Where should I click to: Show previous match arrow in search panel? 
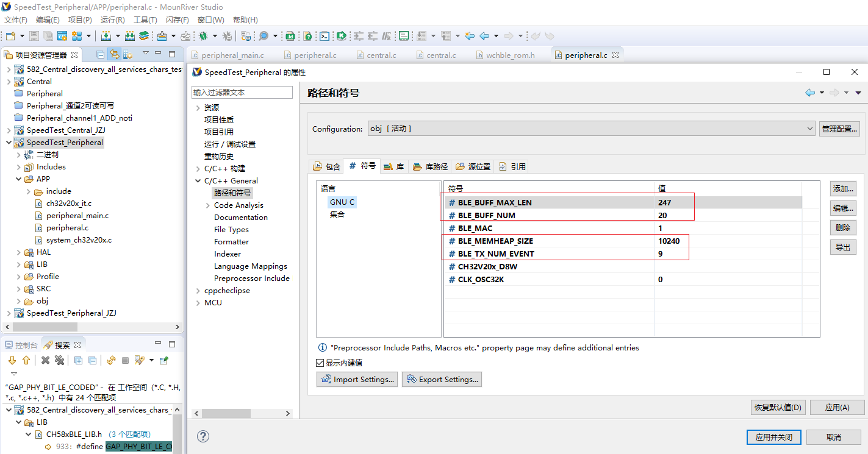pos(26,360)
